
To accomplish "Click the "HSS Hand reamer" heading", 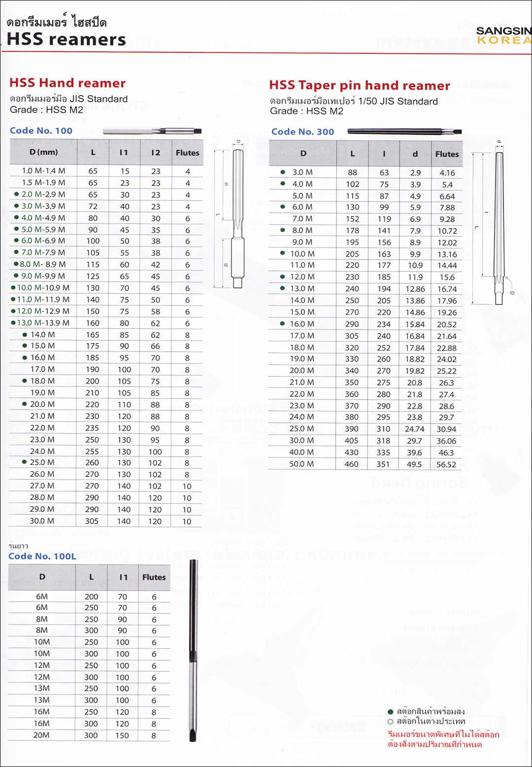I will (x=67, y=83).
